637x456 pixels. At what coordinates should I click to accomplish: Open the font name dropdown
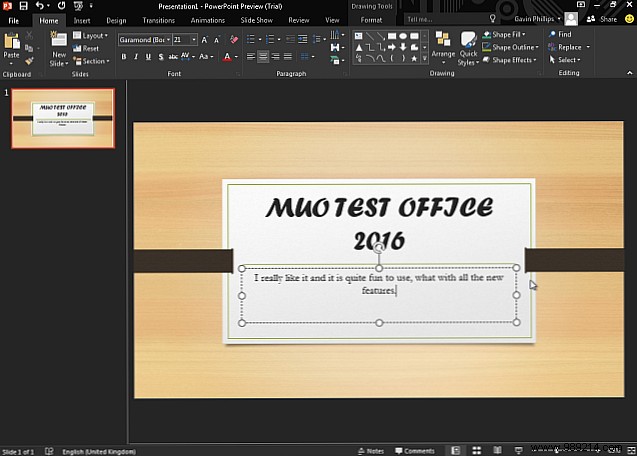pyautogui.click(x=169, y=39)
